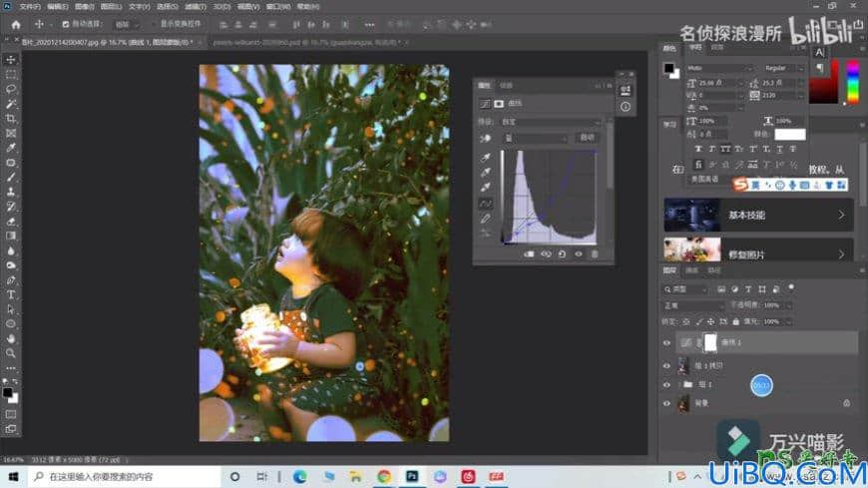Click the Auto button in Curves panel
Image resolution: width=868 pixels, height=488 pixels.
(x=588, y=138)
